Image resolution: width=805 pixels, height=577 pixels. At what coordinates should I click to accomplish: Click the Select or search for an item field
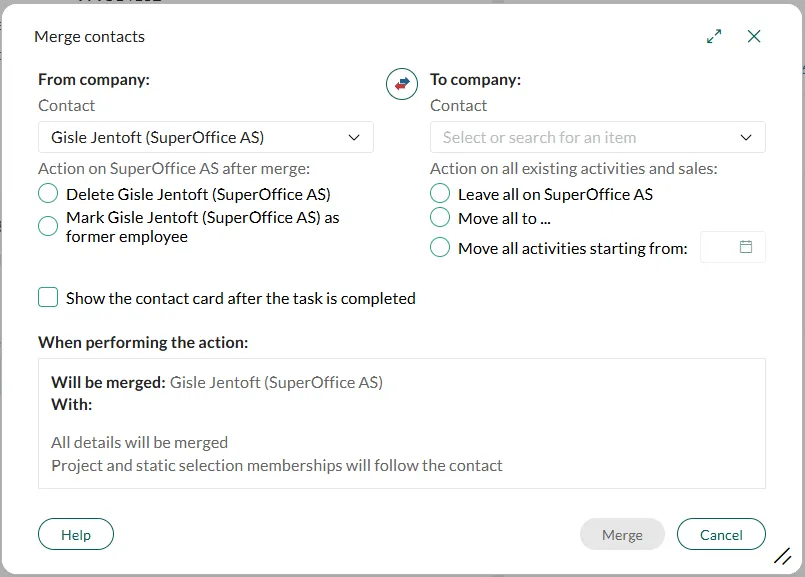(580, 137)
